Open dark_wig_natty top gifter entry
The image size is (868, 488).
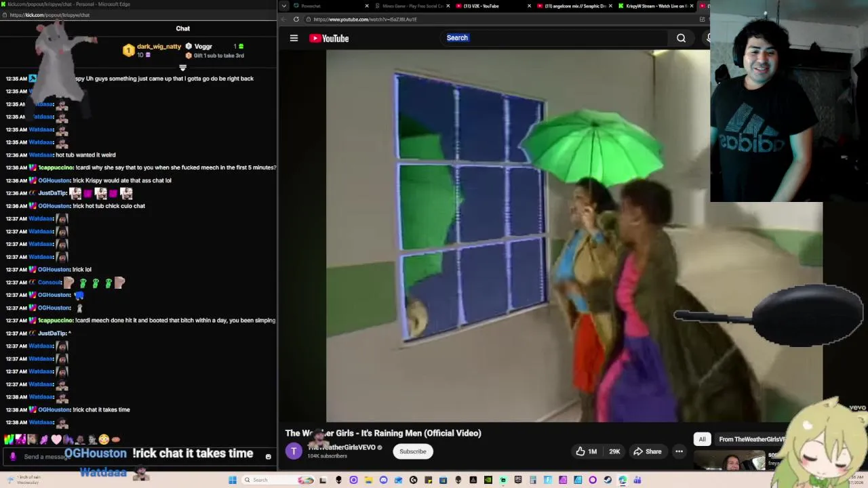(x=152, y=50)
